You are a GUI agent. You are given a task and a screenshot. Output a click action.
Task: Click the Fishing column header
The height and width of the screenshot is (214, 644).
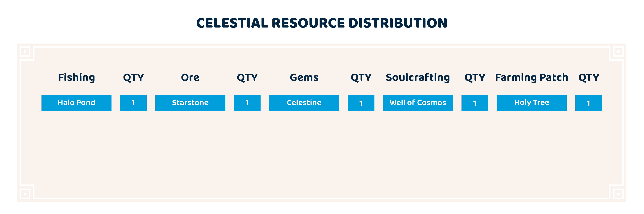click(x=76, y=77)
